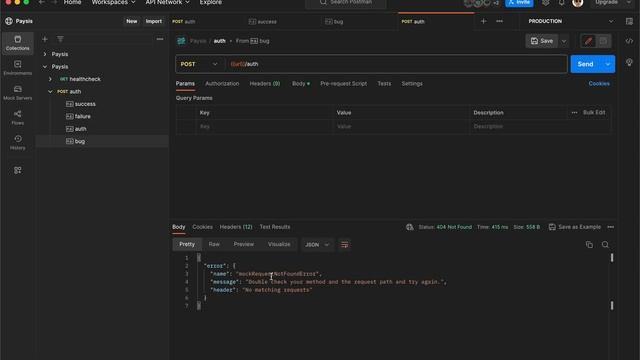Open the Save dropdown arrow
This screenshot has width=640, height=360.
pos(564,41)
